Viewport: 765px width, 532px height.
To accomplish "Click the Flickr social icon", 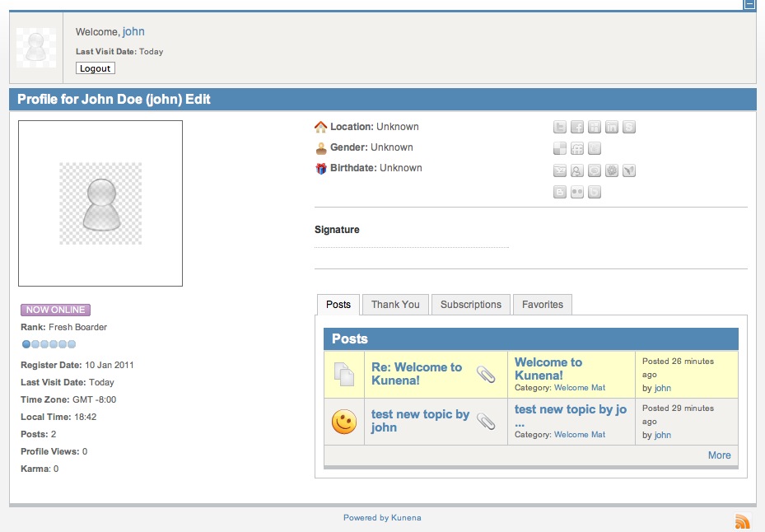I will [577, 192].
